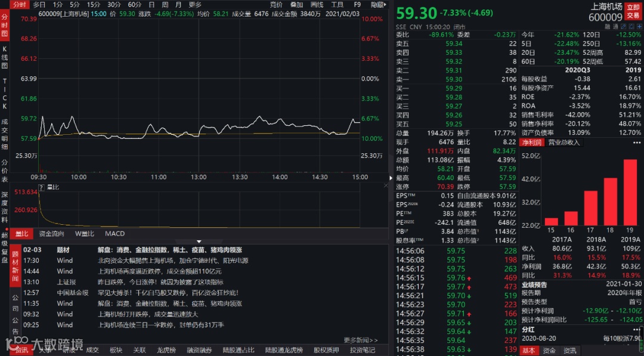Switch to the 30分 chart period
This screenshot has width=644, height=356.
click(114, 5)
